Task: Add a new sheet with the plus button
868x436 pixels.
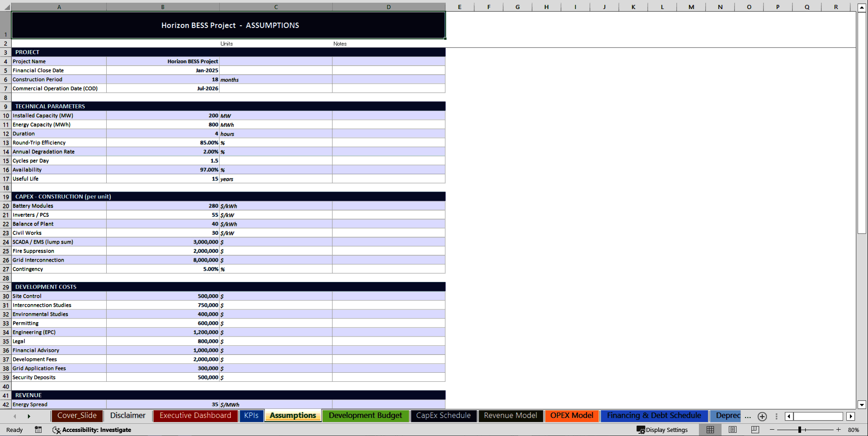Action: tap(762, 417)
